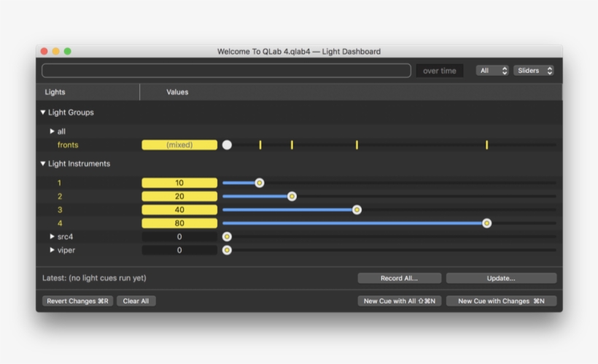Click the viper value field showing 0

click(x=179, y=250)
